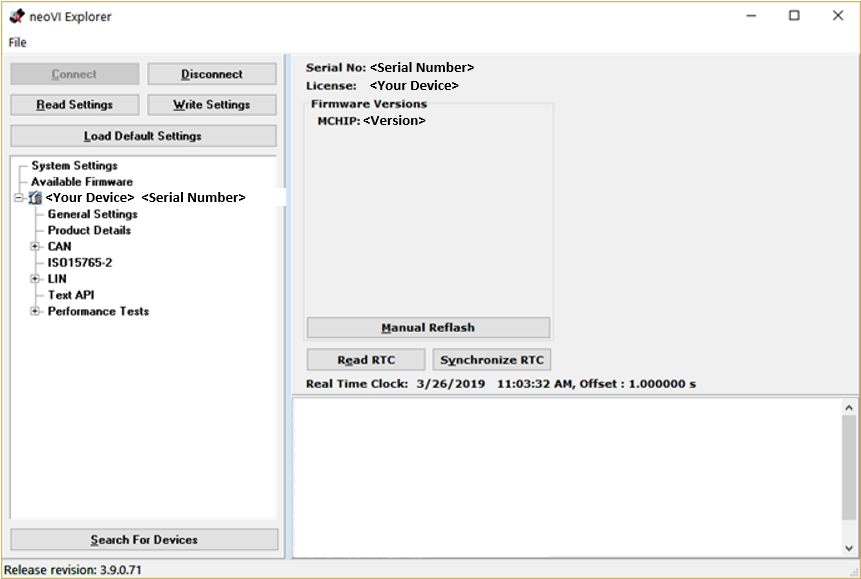Select the <Your Device> <Serial Number> entry
This screenshot has height=579, width=861.
click(x=146, y=198)
